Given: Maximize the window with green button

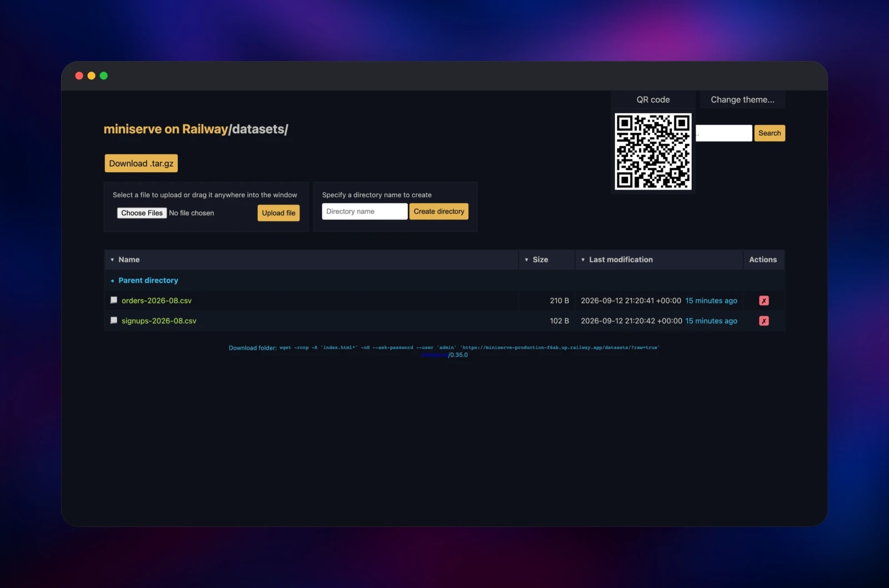Looking at the screenshot, I should pyautogui.click(x=103, y=76).
